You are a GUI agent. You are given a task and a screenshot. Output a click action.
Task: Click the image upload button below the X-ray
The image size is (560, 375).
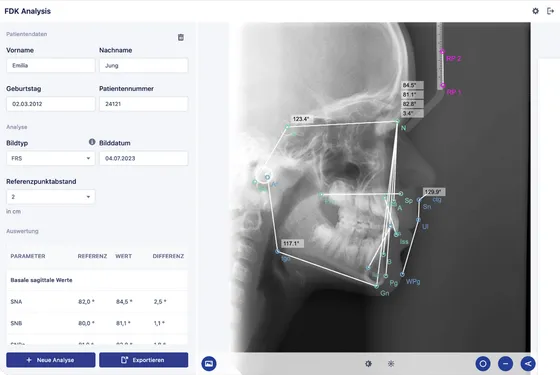(209, 364)
